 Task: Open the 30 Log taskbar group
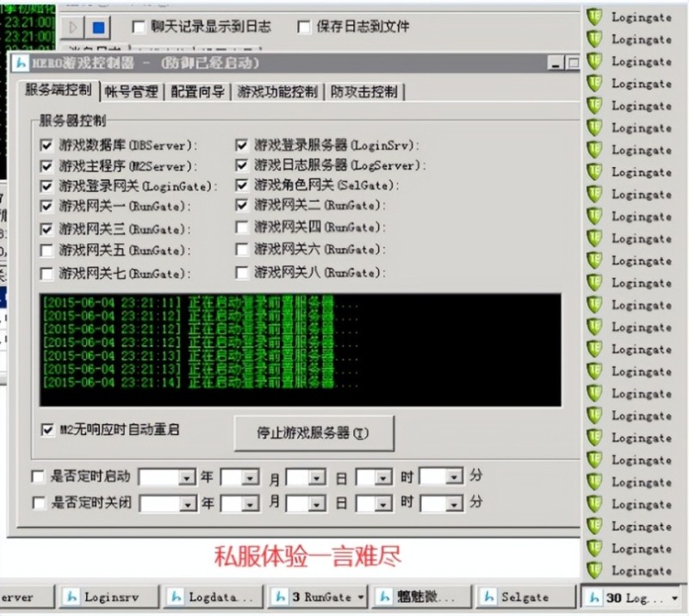631,596
